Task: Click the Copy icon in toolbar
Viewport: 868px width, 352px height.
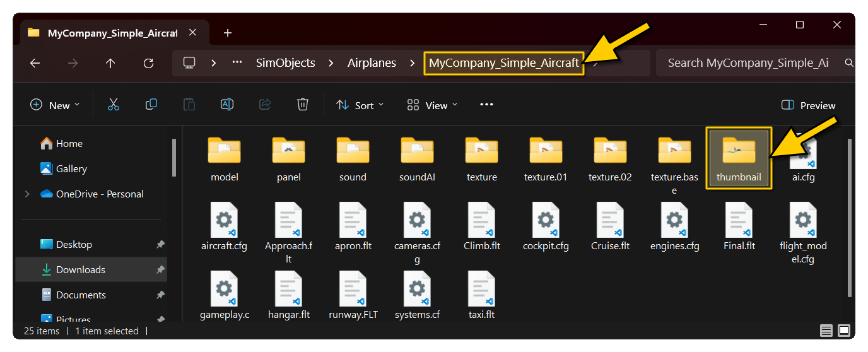Action: pyautogui.click(x=151, y=105)
